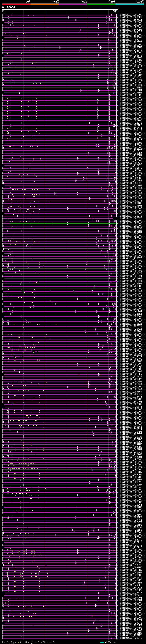Screen dimensions: 146x644
Task: Pick the UniRef100_A2DJT1 row label
Action: pyautogui.click(x=131, y=216)
